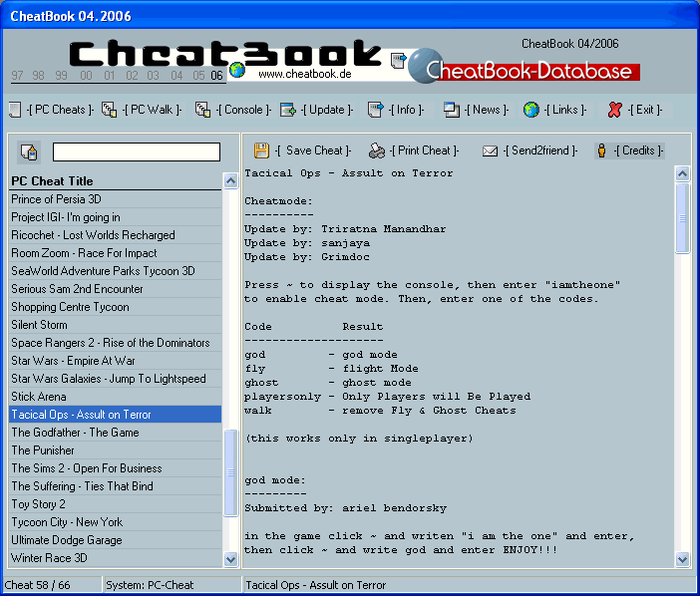Select Stick Arena entry
Viewport: 700px width, 596px height.
click(116, 397)
